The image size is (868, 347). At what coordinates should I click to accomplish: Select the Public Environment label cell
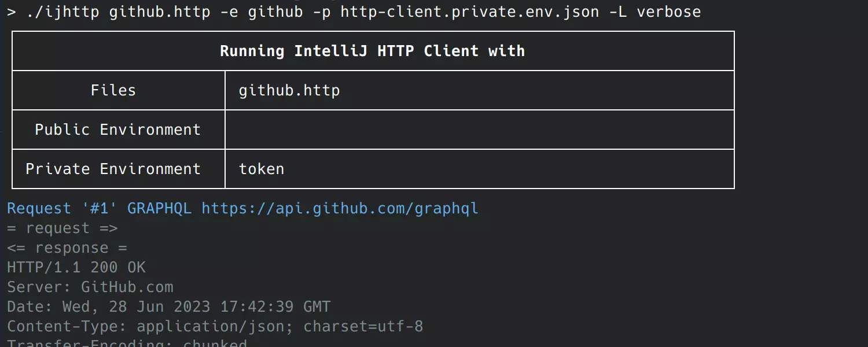(117, 130)
